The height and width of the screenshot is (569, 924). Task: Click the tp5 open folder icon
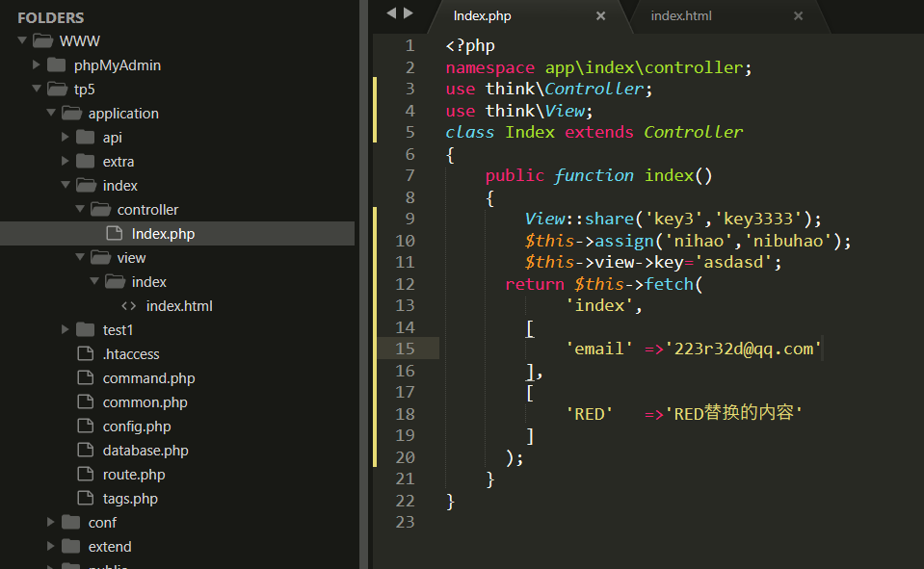click(57, 89)
